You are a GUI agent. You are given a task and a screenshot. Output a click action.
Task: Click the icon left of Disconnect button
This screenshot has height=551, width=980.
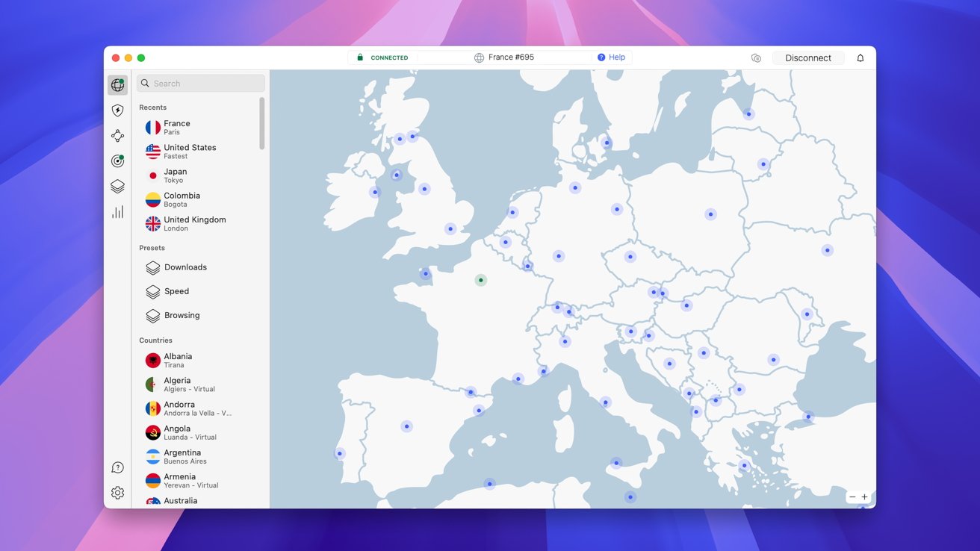point(756,58)
